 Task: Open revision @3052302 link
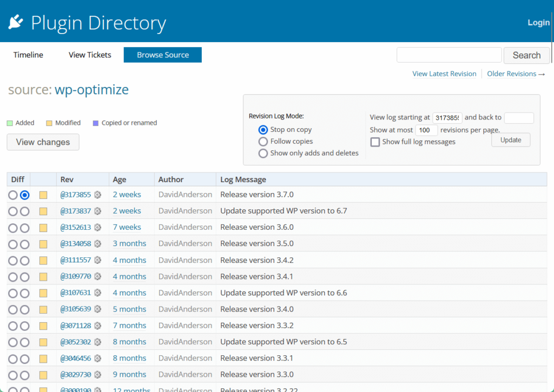tap(76, 342)
